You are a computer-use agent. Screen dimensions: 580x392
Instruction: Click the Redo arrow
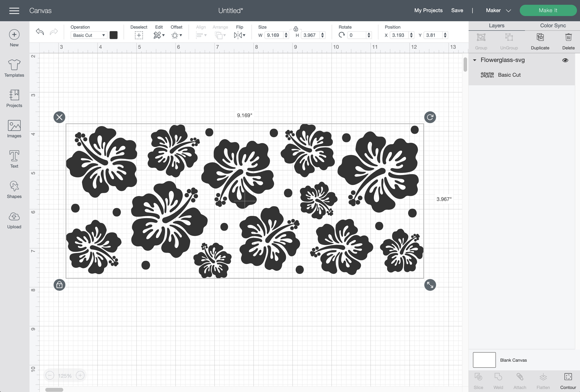coord(54,32)
